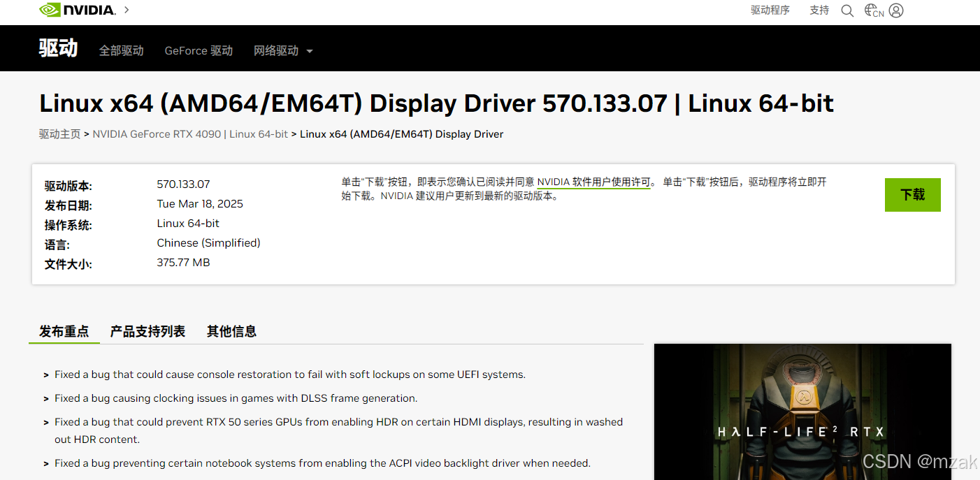Click the chevron next to NVIDIA logo
The height and width of the screenshot is (480, 980).
pos(127,10)
